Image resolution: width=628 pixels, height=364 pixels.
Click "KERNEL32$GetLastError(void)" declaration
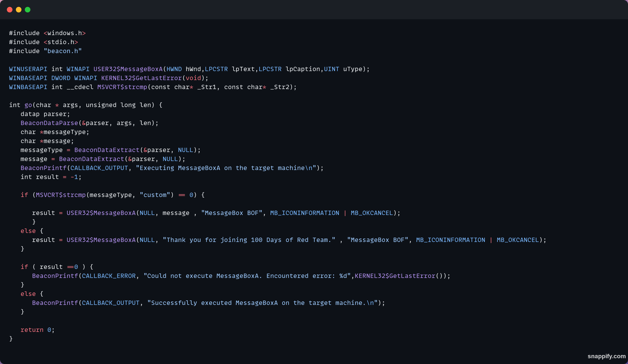point(153,78)
